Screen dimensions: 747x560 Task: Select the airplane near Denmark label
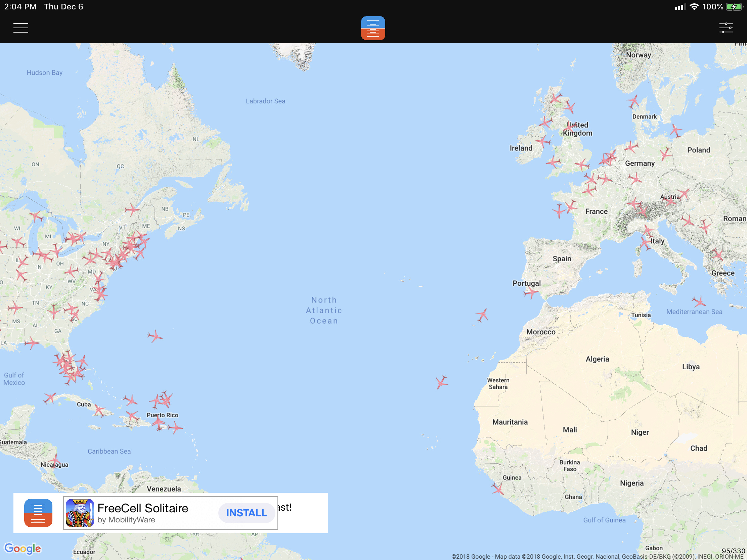click(x=633, y=101)
